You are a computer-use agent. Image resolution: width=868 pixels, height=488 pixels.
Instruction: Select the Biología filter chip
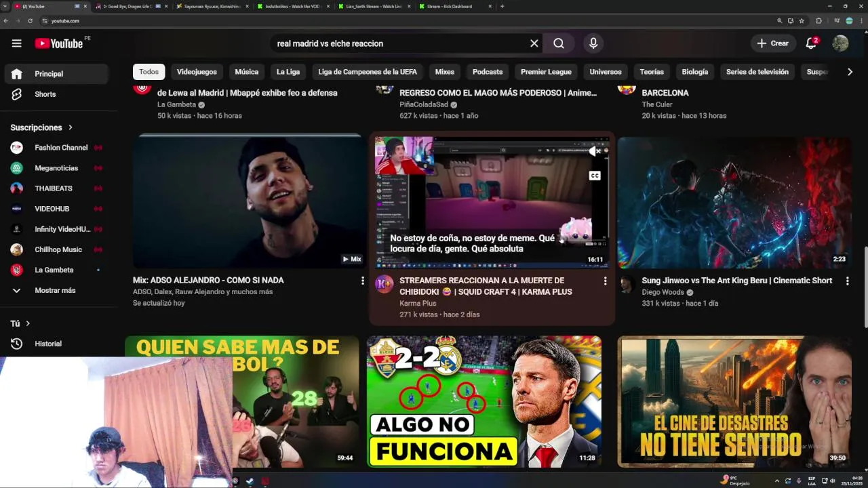click(x=695, y=72)
